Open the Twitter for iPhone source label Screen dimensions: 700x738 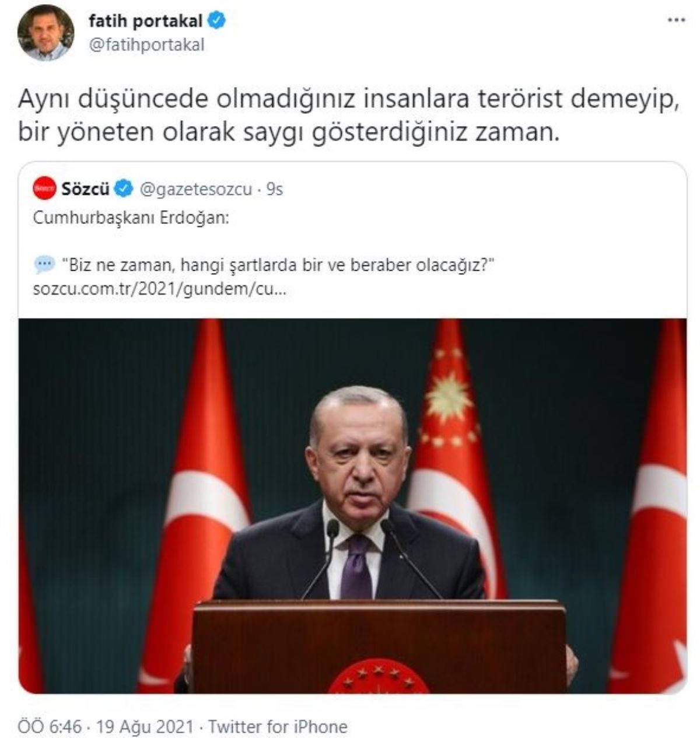(x=278, y=726)
